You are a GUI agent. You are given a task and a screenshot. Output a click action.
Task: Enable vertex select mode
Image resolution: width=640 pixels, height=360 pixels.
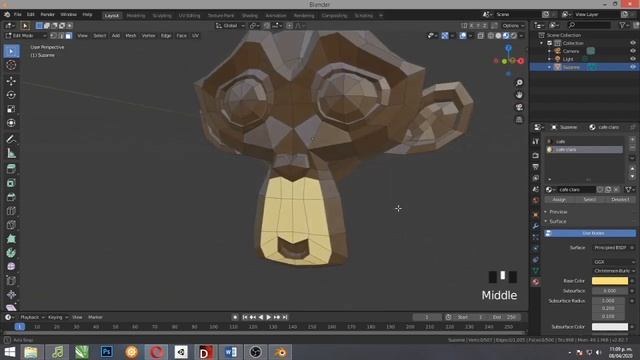53,36
